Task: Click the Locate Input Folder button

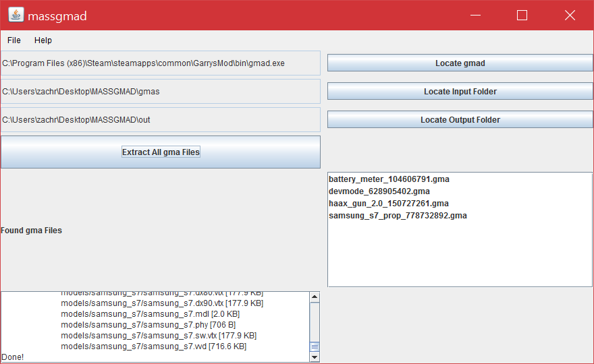Action: (x=460, y=92)
